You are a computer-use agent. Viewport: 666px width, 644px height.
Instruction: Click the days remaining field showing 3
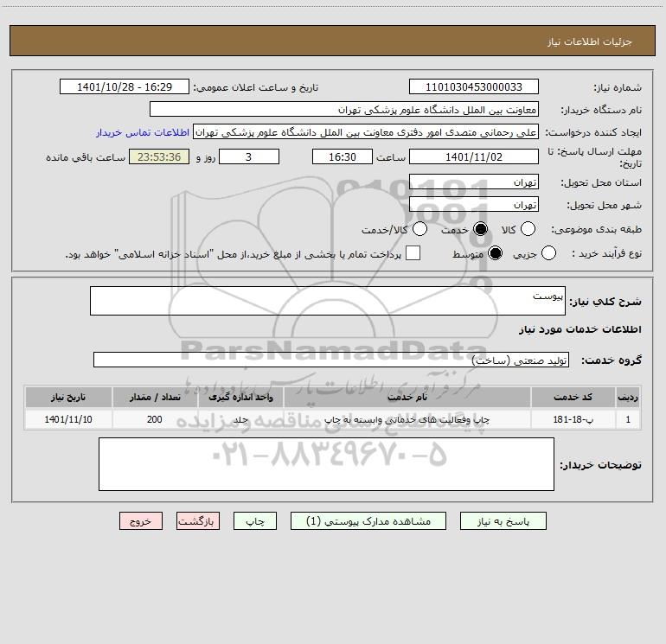point(249,156)
